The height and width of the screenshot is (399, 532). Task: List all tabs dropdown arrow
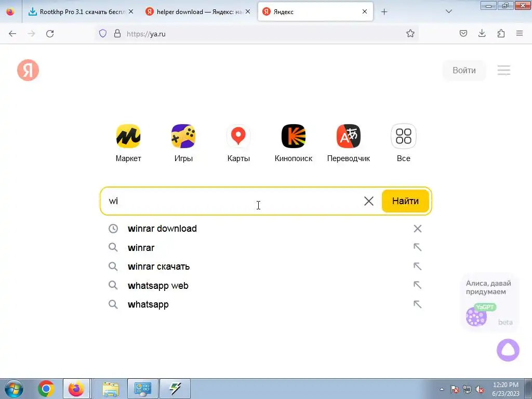[x=448, y=11]
